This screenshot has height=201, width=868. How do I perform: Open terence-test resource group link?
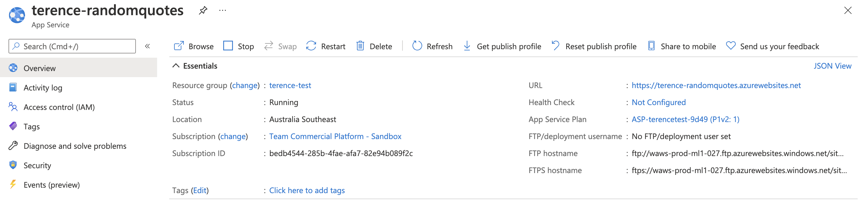pyautogui.click(x=290, y=86)
